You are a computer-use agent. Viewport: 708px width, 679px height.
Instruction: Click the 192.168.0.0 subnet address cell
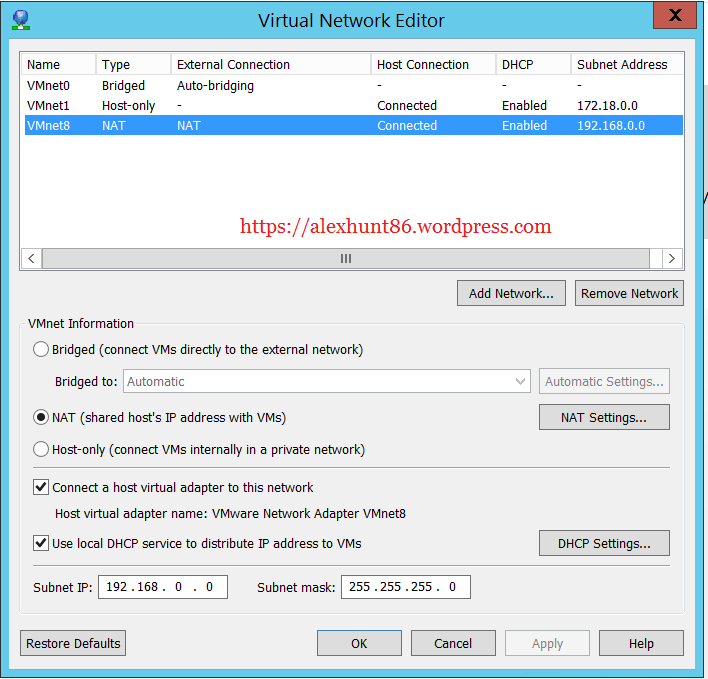pyautogui.click(x=611, y=126)
